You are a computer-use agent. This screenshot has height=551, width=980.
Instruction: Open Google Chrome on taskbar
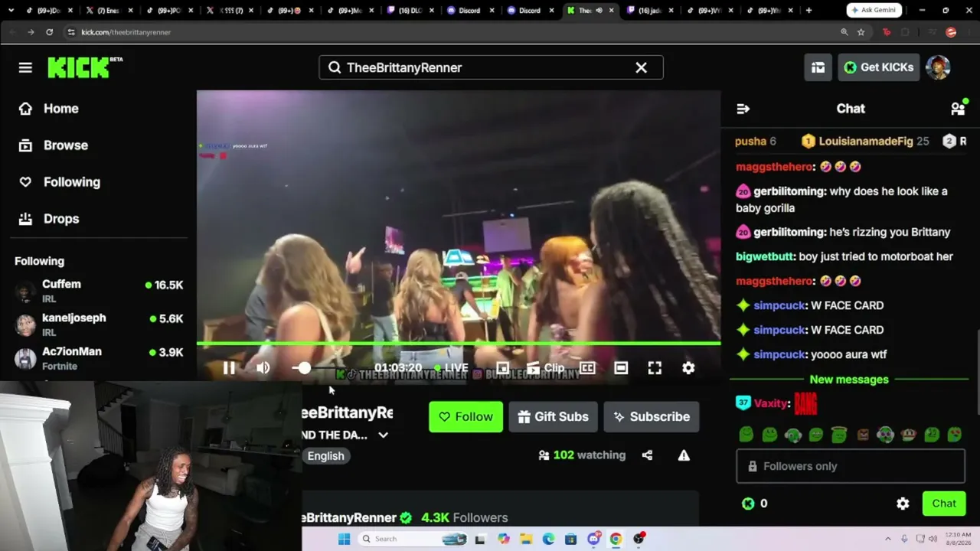point(616,539)
